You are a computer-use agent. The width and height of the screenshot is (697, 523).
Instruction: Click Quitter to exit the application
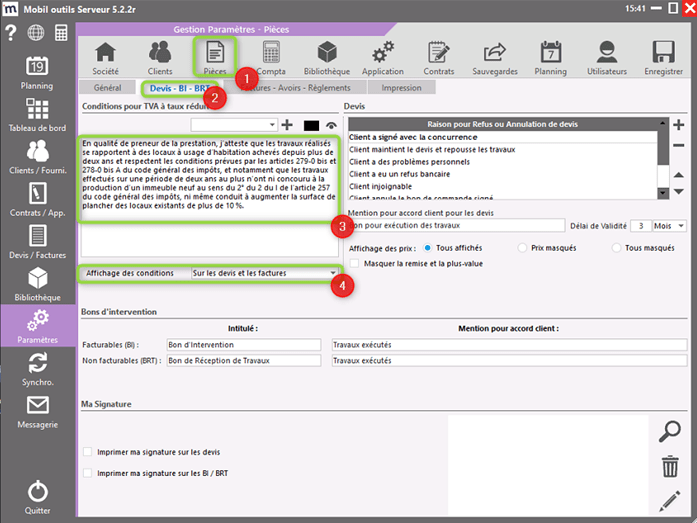38,496
